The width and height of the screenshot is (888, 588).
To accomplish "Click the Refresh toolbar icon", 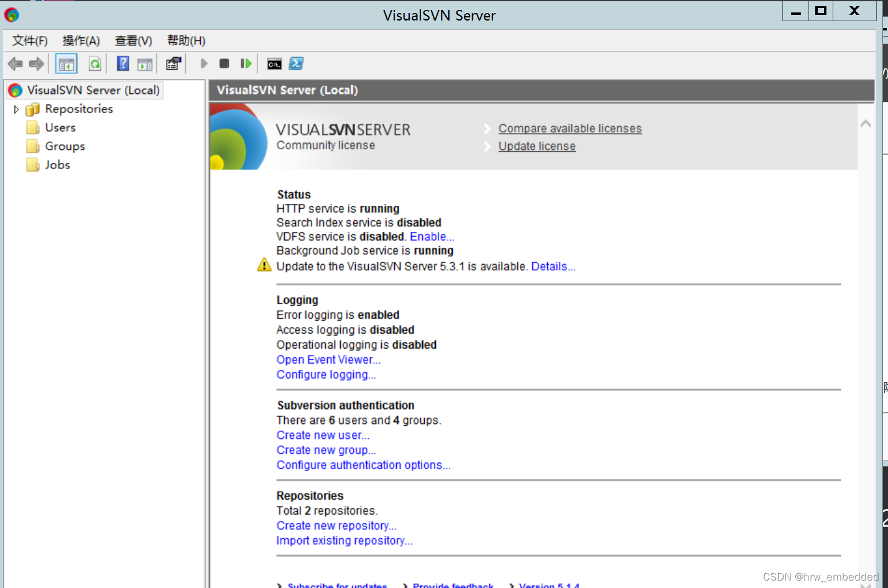I will click(x=95, y=63).
